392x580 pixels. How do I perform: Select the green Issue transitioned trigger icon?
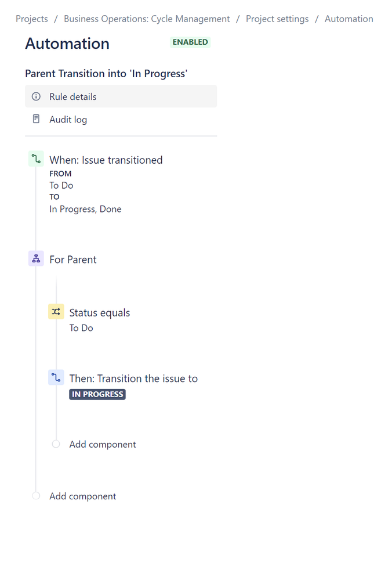(x=36, y=159)
